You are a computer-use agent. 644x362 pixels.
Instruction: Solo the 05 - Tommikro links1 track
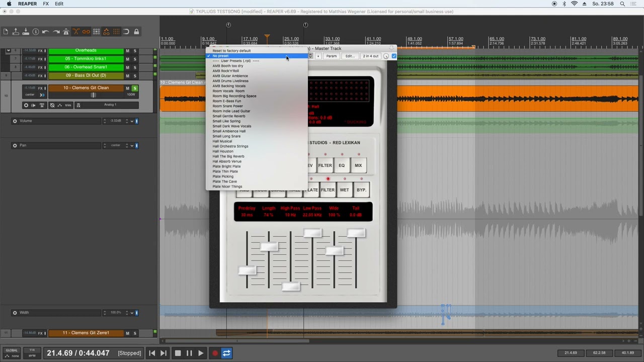tap(134, 59)
